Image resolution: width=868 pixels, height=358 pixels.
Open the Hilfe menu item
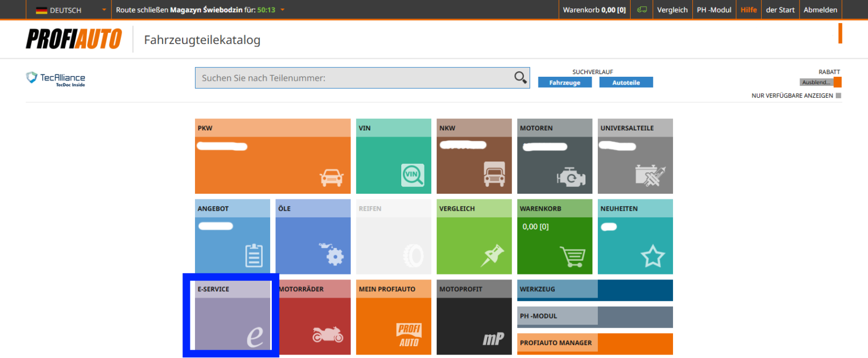tap(748, 10)
